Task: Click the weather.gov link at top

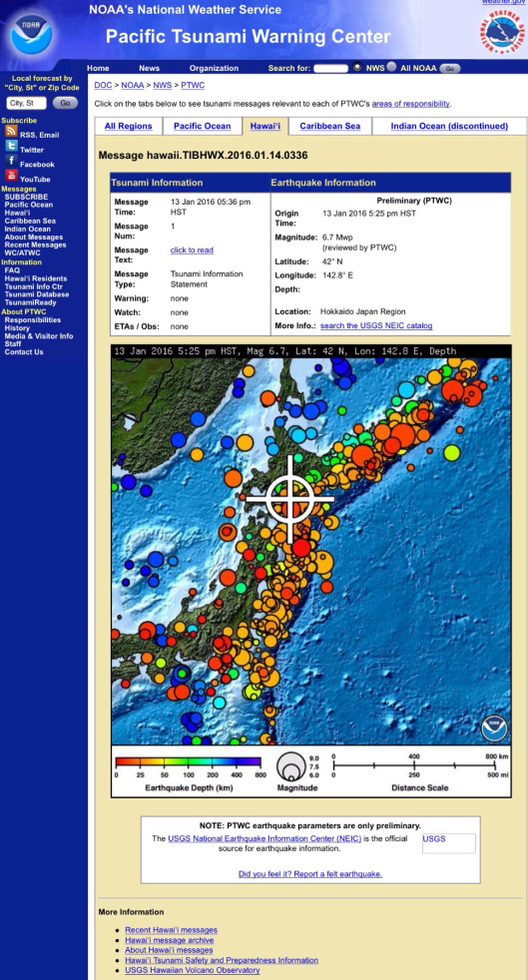Action: pyautogui.click(x=503, y=3)
